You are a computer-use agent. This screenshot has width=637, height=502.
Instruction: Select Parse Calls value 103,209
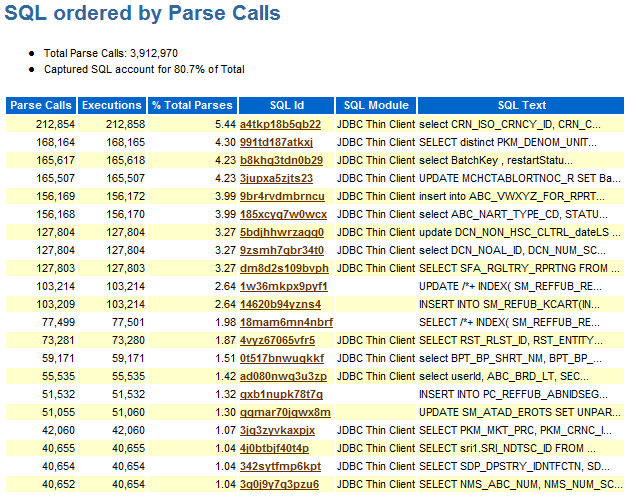55,304
